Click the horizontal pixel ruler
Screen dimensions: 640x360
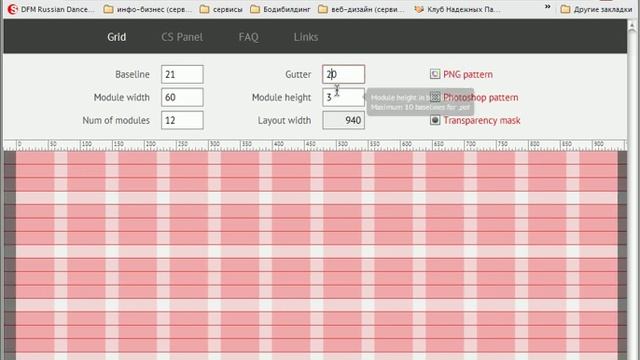(315, 145)
